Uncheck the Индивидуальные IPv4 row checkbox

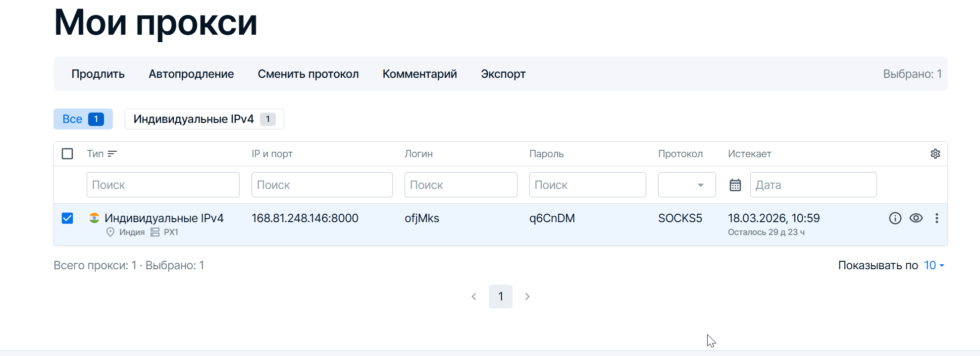[67, 218]
